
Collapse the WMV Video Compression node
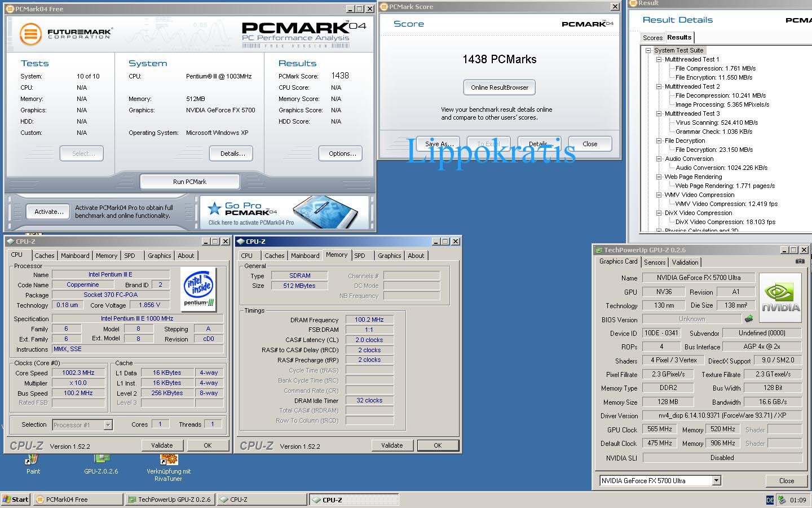coord(659,195)
